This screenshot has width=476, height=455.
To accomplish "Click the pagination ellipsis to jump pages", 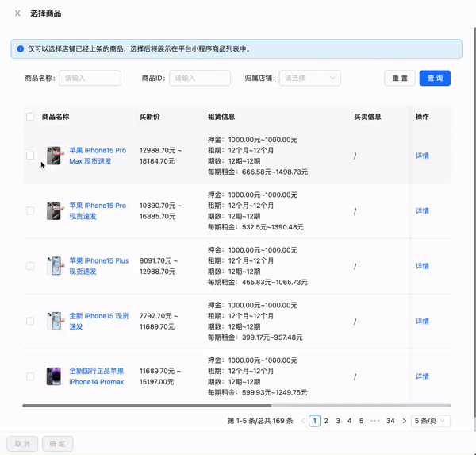I will [x=375, y=421].
